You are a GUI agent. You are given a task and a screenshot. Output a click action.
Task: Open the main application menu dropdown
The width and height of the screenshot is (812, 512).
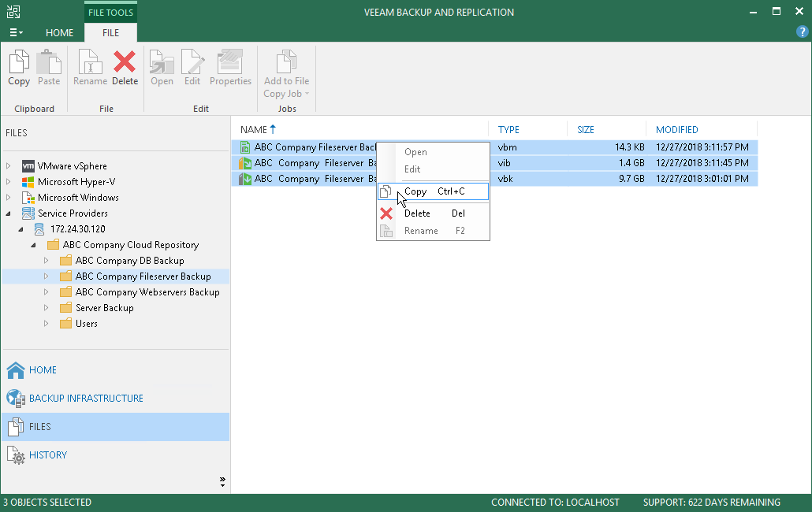click(16, 32)
